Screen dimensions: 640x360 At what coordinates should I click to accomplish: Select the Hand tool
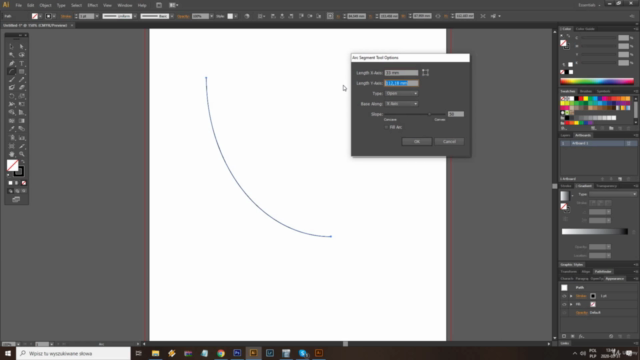(x=11, y=154)
